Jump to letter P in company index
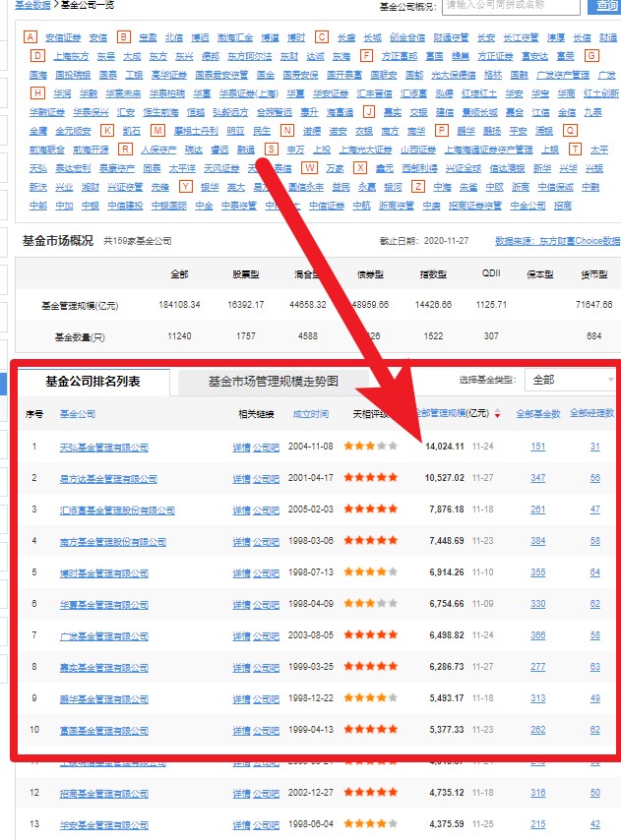621x840 pixels. pyautogui.click(x=442, y=130)
